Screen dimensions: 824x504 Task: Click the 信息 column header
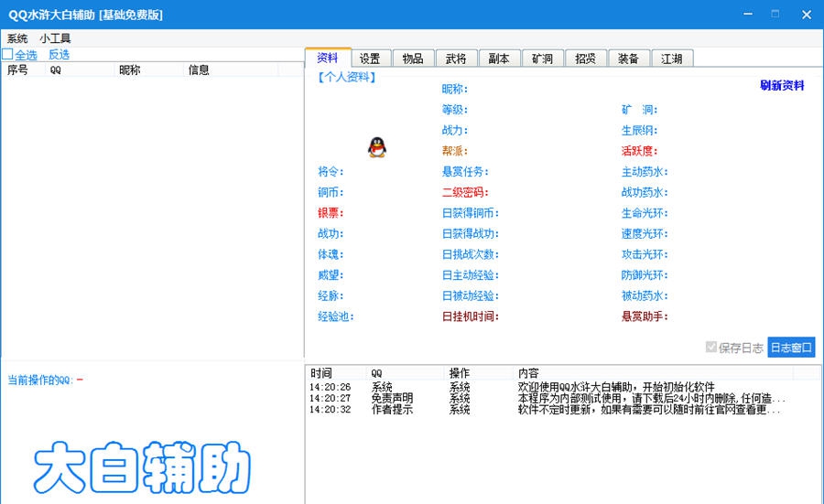(x=231, y=70)
